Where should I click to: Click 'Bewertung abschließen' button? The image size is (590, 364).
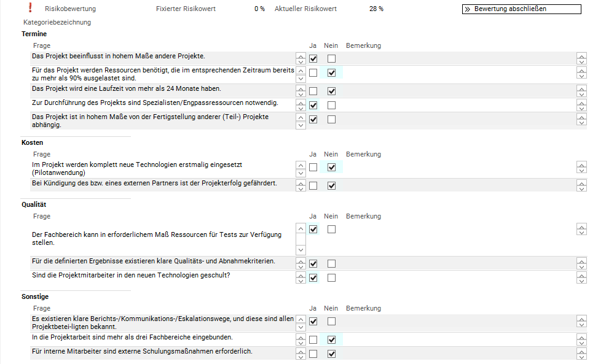(x=521, y=9)
